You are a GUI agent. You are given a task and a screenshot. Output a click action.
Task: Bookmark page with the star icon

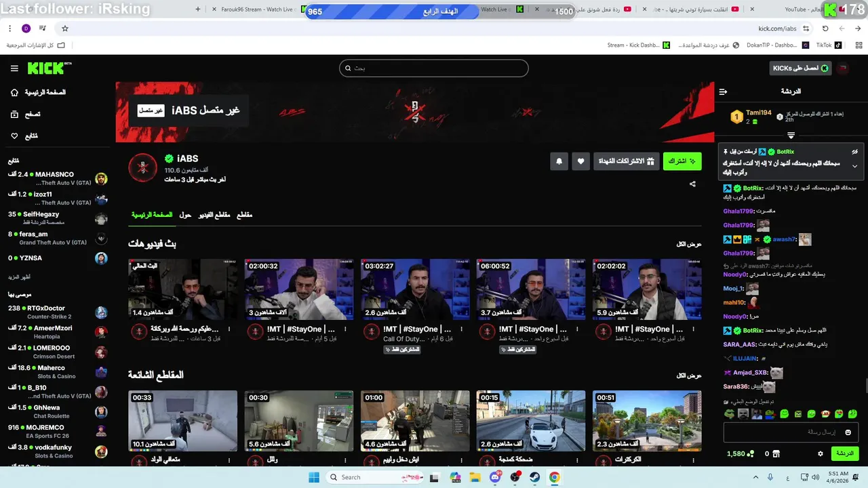coord(65,28)
